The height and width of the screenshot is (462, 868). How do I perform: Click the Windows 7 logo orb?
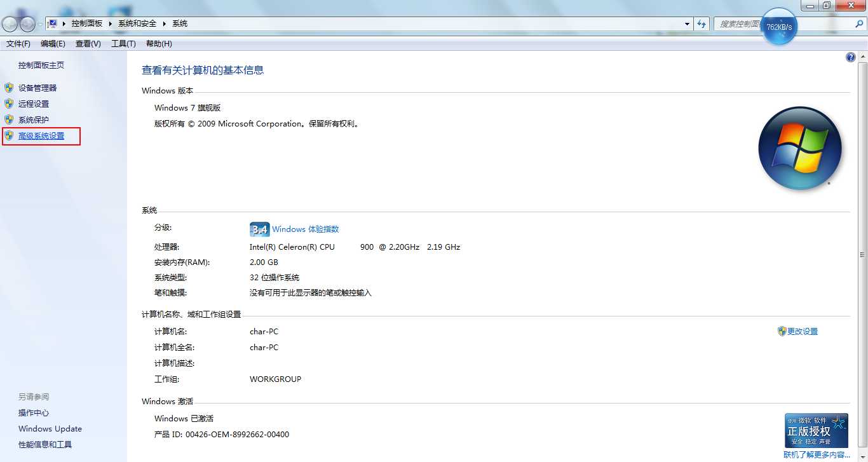[x=800, y=148]
